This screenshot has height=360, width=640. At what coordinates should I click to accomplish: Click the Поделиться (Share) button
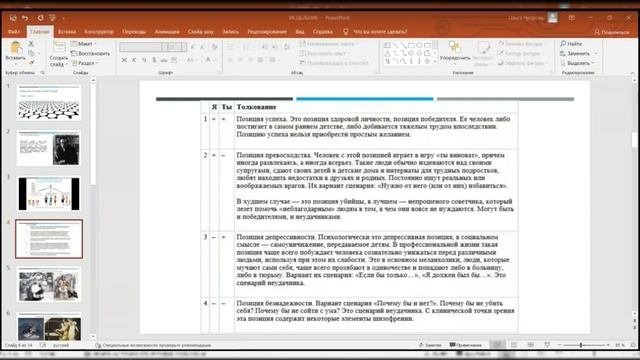(x=611, y=32)
